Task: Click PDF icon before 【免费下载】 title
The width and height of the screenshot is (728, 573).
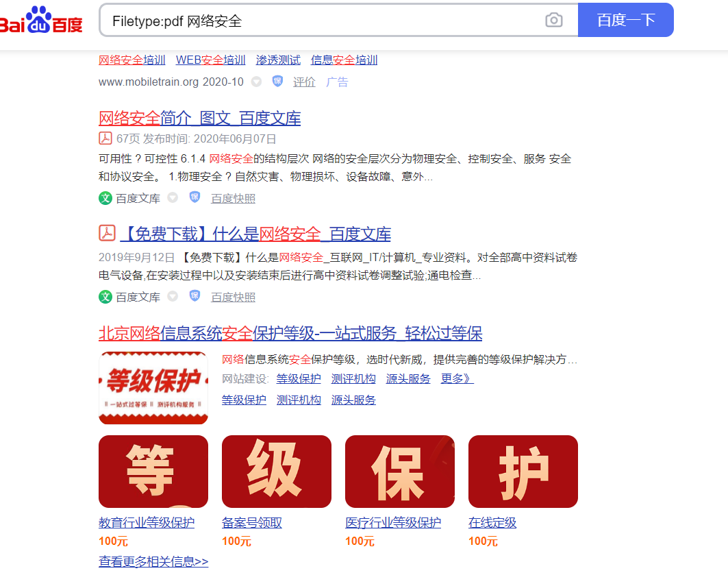Action: click(x=108, y=233)
